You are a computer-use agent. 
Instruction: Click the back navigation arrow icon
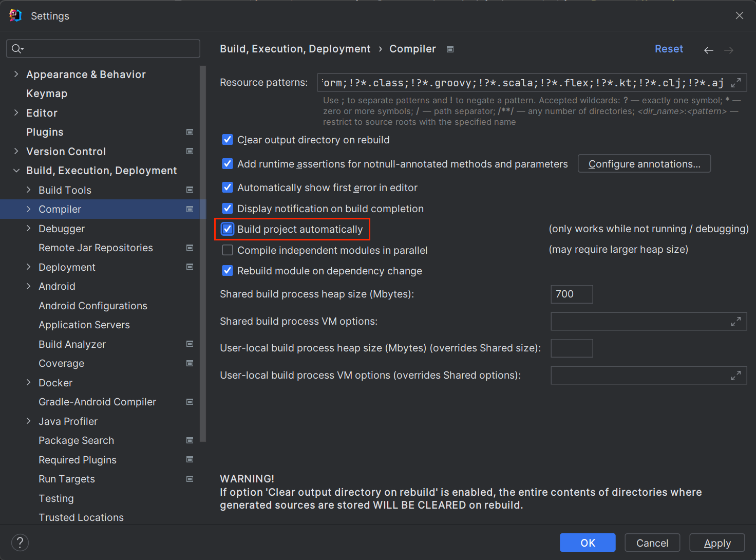708,50
